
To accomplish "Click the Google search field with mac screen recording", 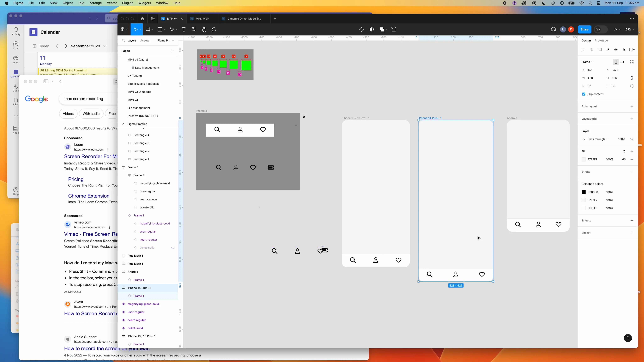I will click(89, 99).
